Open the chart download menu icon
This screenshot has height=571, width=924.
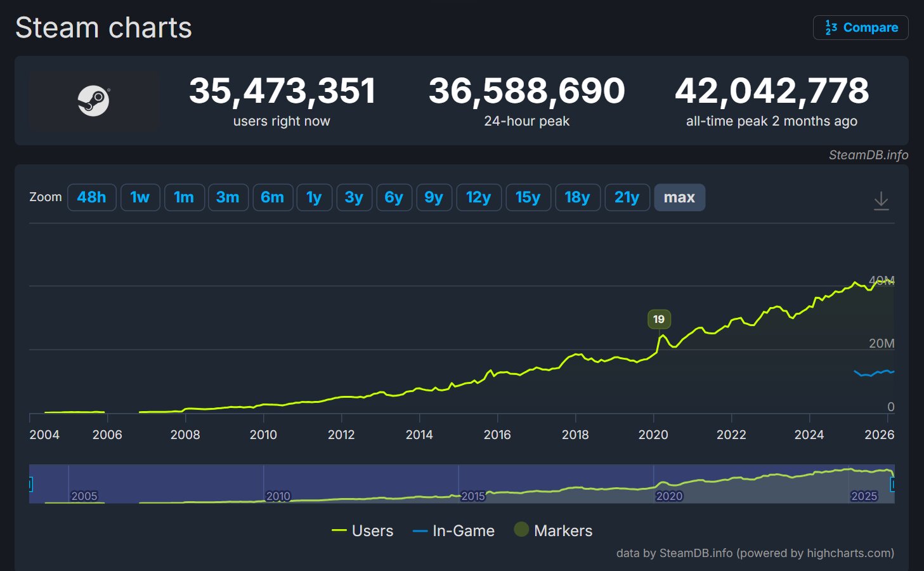(x=881, y=200)
